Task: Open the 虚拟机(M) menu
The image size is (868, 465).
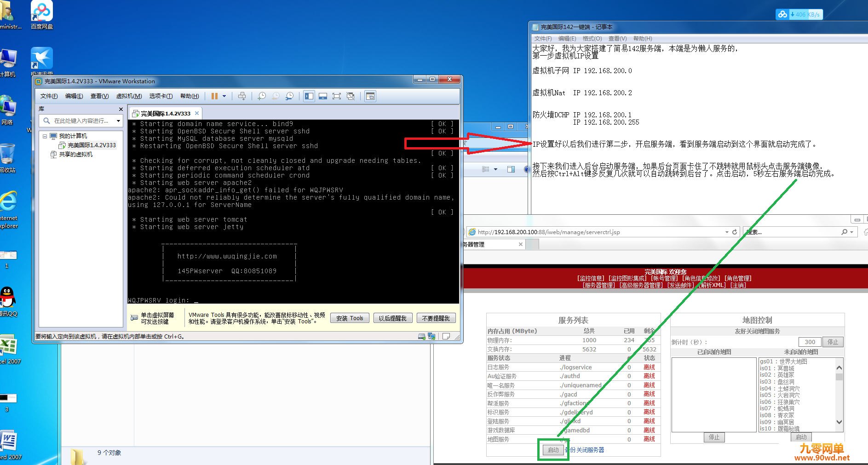Action: pyautogui.click(x=129, y=96)
